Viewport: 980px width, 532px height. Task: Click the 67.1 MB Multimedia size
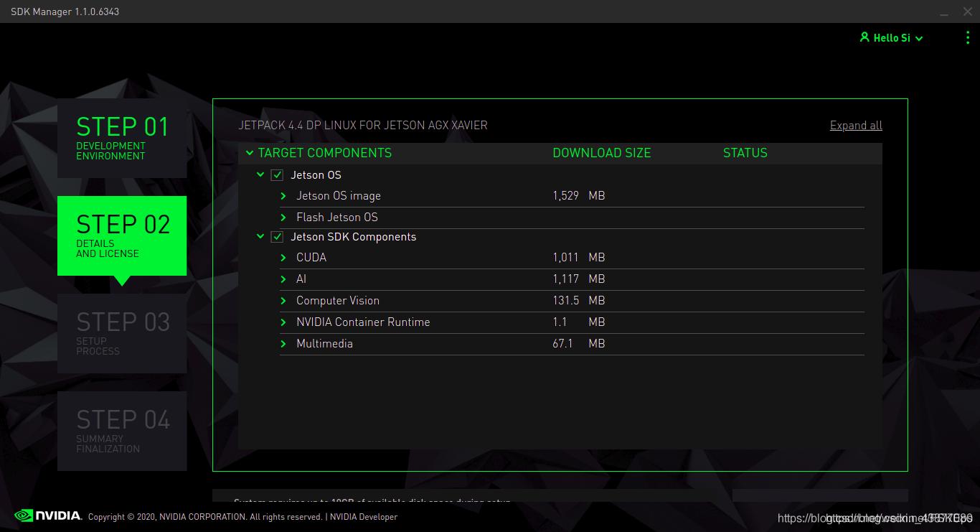(579, 344)
